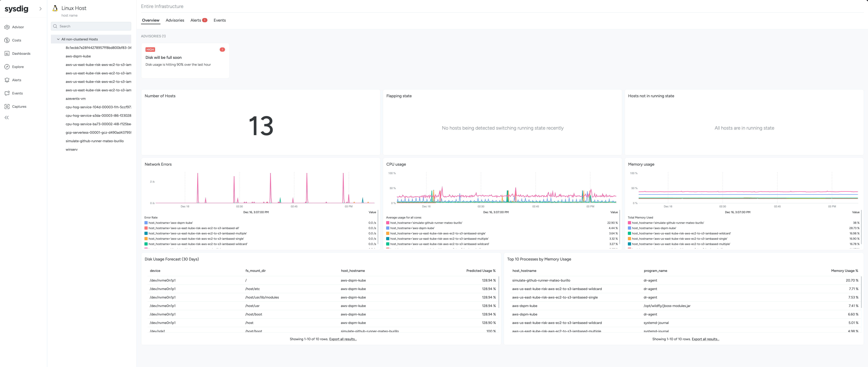The width and height of the screenshot is (868, 367).
Task: Export all Top 10 Processes results
Action: 705,339
